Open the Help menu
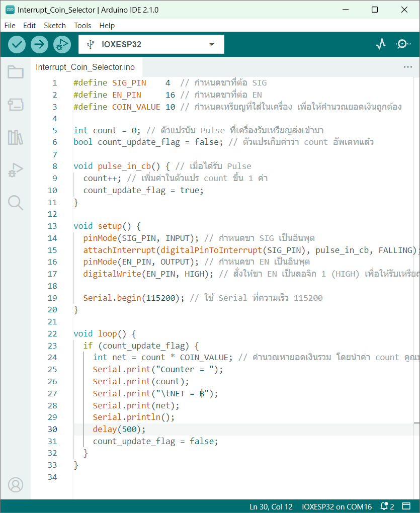Image resolution: width=420 pixels, height=513 pixels. (x=107, y=26)
